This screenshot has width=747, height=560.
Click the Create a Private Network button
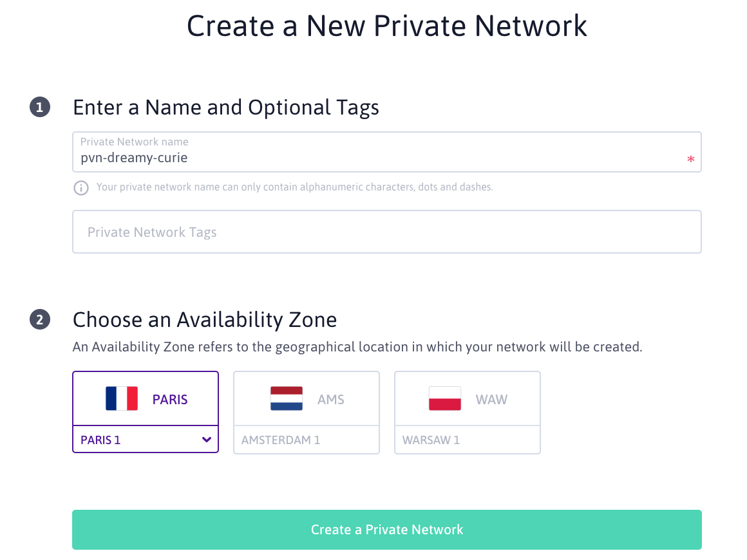tap(386, 530)
